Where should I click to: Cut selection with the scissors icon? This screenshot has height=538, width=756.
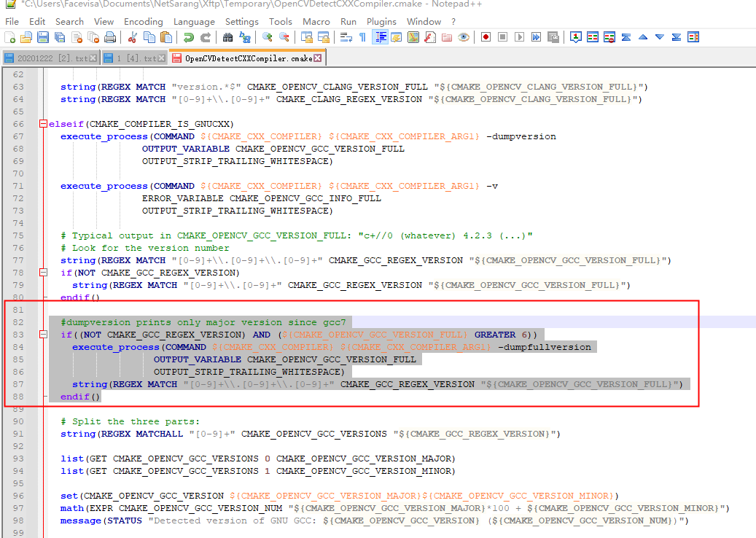(133, 37)
